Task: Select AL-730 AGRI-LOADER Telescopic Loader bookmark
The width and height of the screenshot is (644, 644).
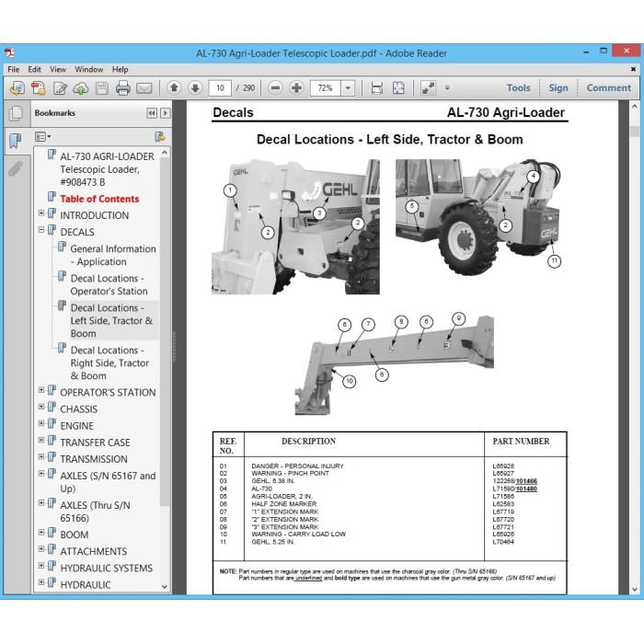Action: (107, 169)
